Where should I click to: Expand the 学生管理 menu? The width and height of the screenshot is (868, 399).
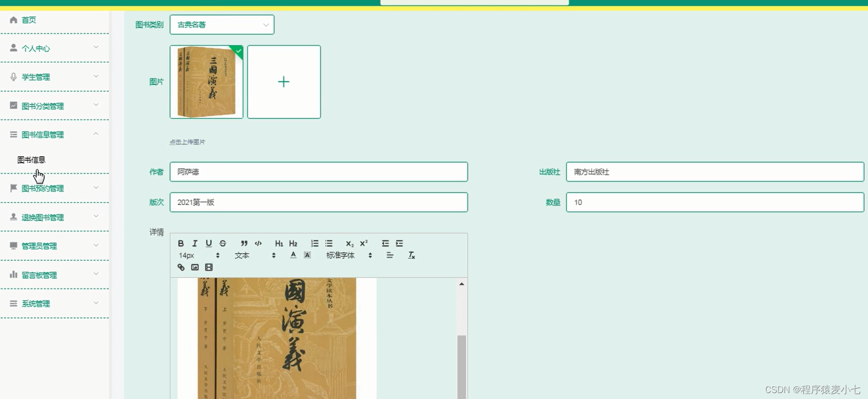point(55,77)
